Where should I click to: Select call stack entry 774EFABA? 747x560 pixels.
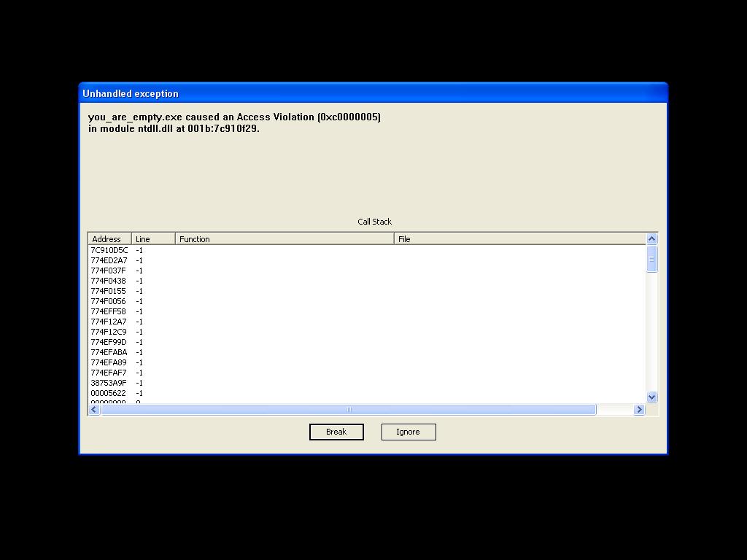109,352
